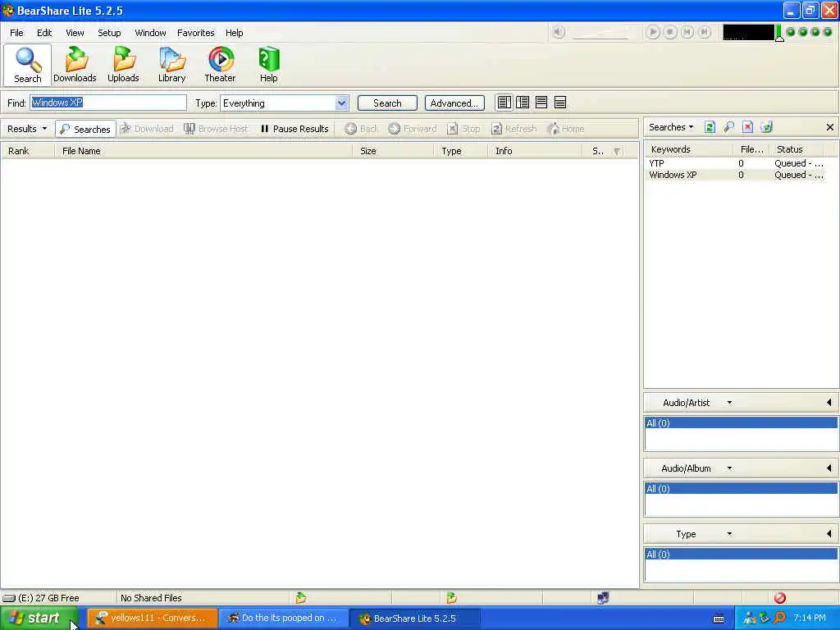Image resolution: width=840 pixels, height=630 pixels.
Task: Click the Home button in results toolbar
Action: point(566,129)
